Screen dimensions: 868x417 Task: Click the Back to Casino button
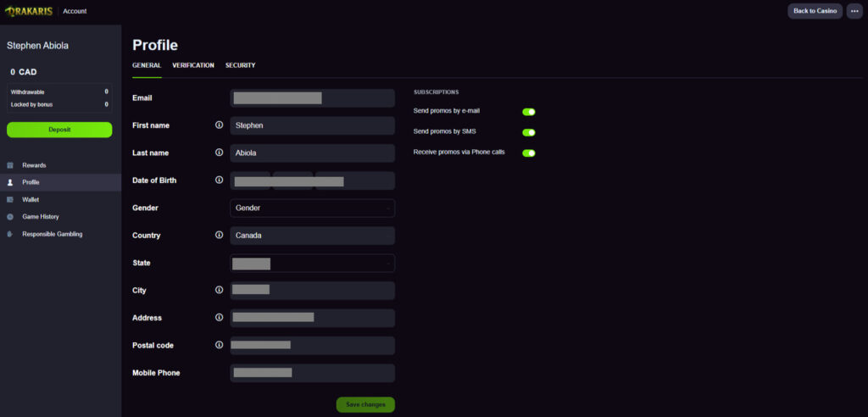pyautogui.click(x=815, y=11)
